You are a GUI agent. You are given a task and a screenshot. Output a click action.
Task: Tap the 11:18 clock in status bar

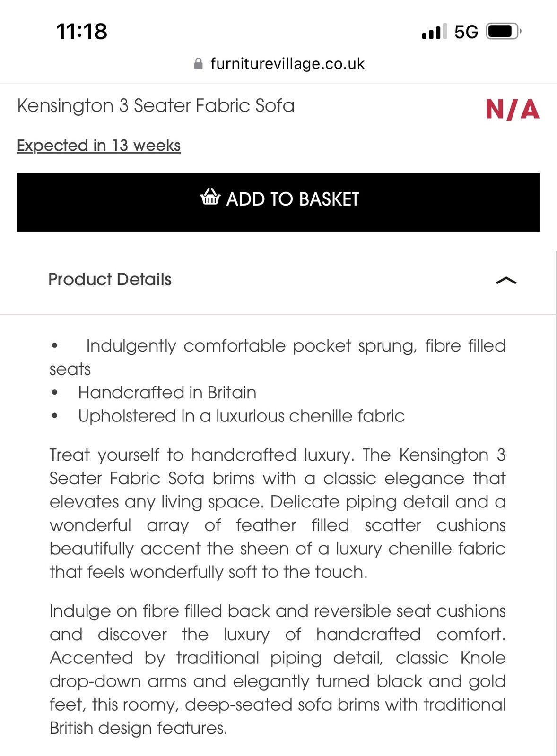click(x=82, y=32)
